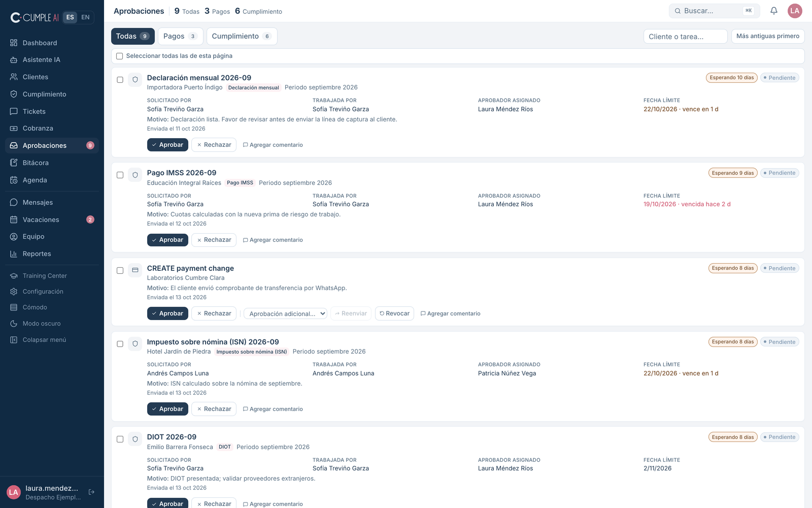Click the logout icon beside laura.mendez

pyautogui.click(x=92, y=492)
